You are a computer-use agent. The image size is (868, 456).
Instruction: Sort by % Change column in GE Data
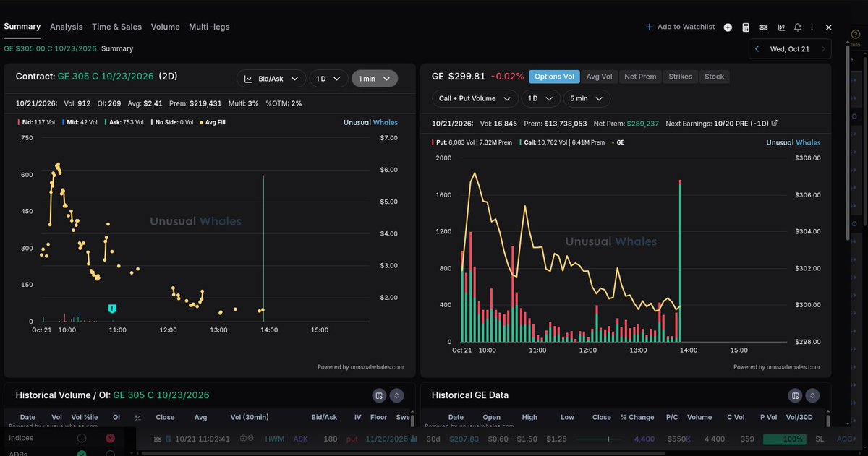(637, 417)
